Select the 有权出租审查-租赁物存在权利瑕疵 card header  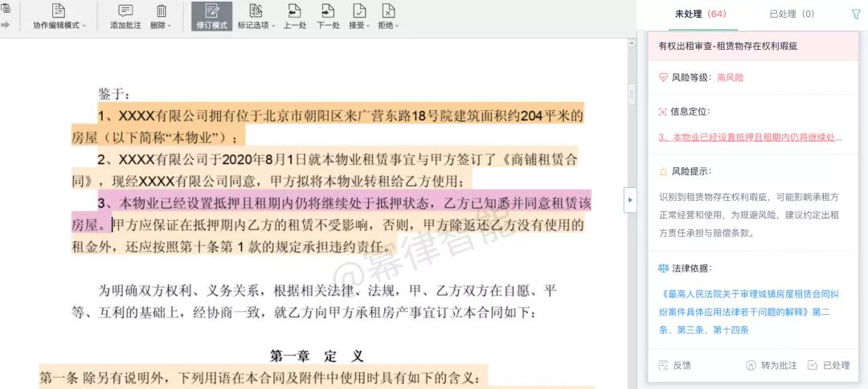753,47
